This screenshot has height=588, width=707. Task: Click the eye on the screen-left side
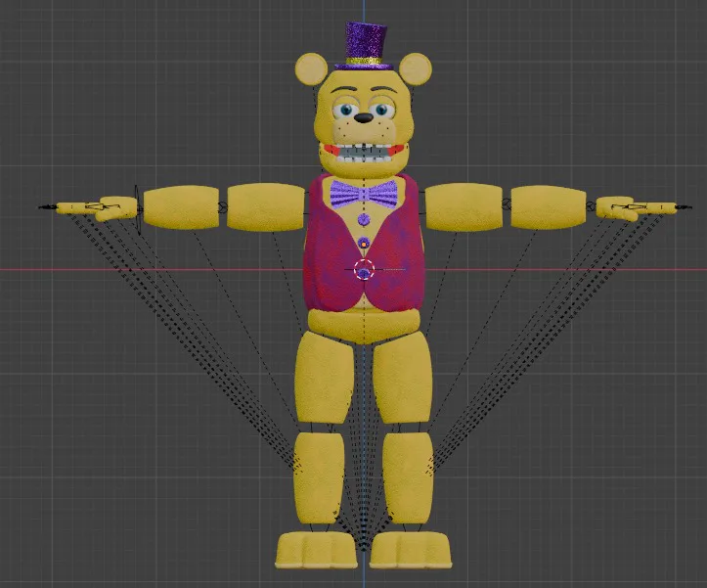[346, 110]
